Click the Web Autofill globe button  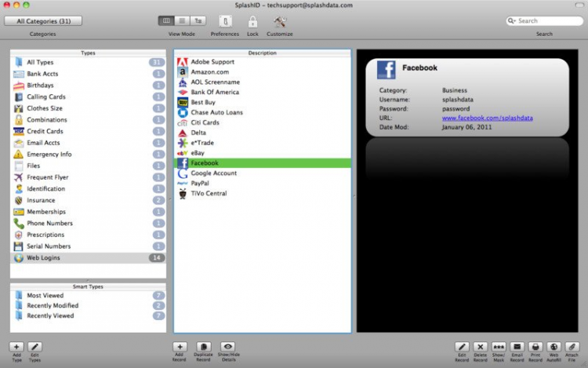point(554,347)
